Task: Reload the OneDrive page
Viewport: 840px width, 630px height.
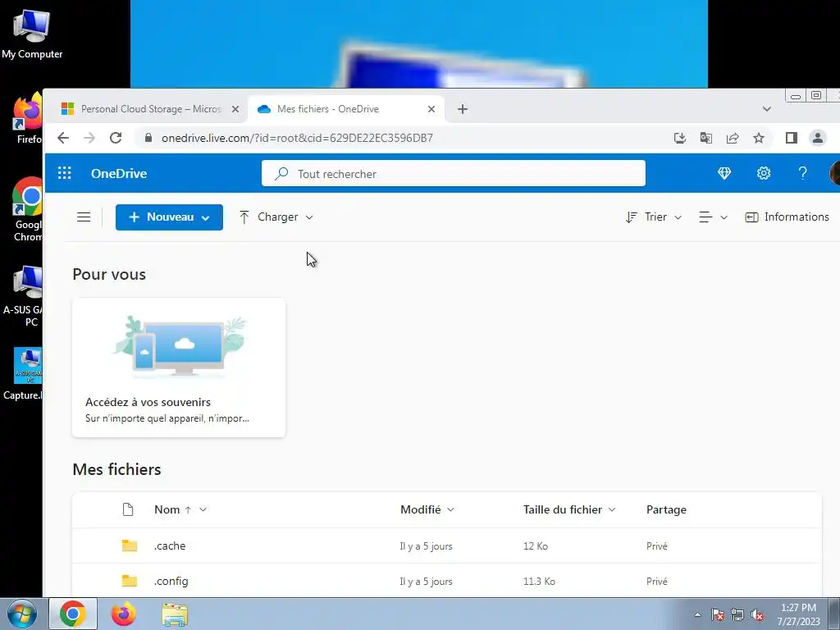Action: 116,138
